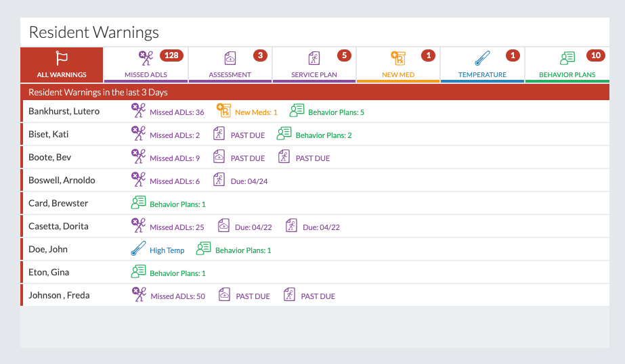Select resident name Eton, Gina
Screen dimensions: 625x364
pyautogui.click(x=49, y=272)
